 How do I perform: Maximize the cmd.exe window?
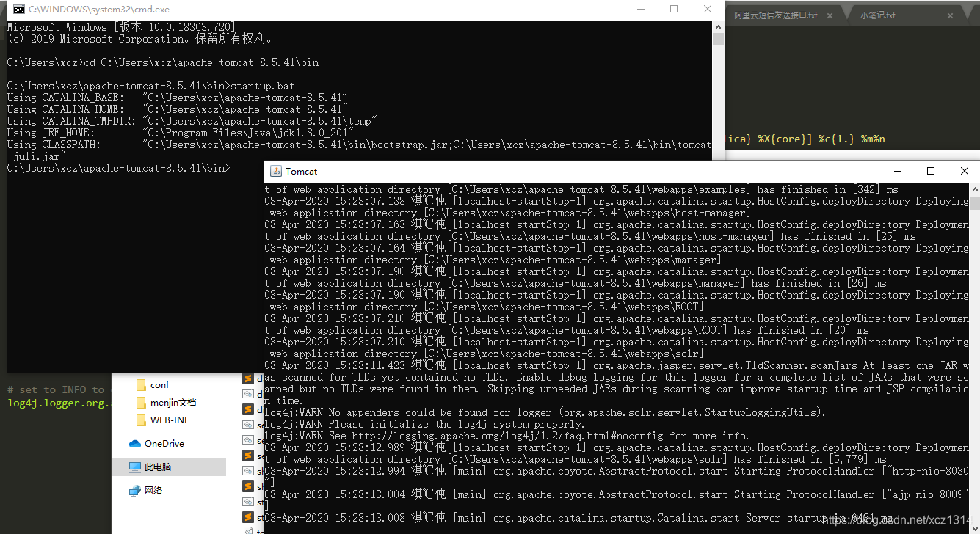674,10
